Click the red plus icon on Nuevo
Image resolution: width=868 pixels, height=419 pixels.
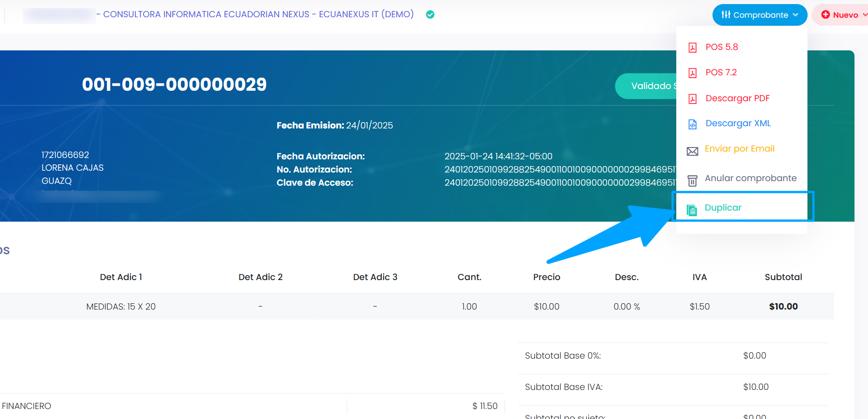(826, 15)
